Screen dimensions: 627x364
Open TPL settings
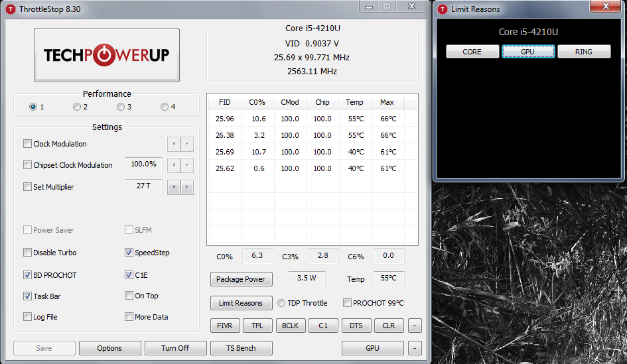(257, 326)
